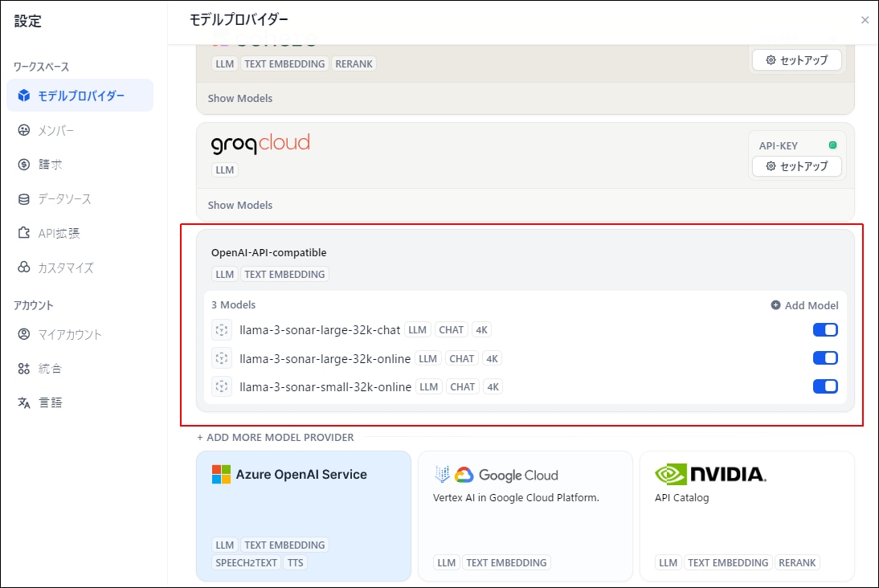Click the model icon beside llama-3-sonar-small-32k-online
The height and width of the screenshot is (588, 879).
tap(221, 386)
